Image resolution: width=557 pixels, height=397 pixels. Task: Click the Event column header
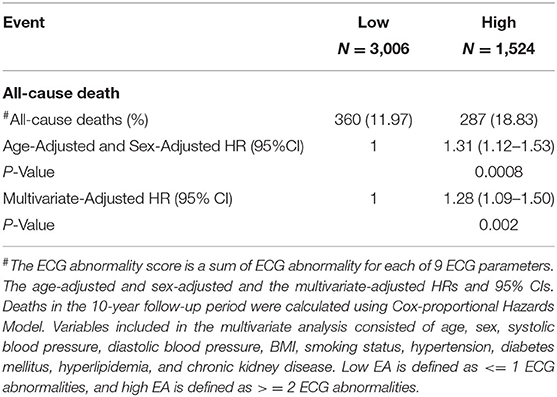click(24, 22)
